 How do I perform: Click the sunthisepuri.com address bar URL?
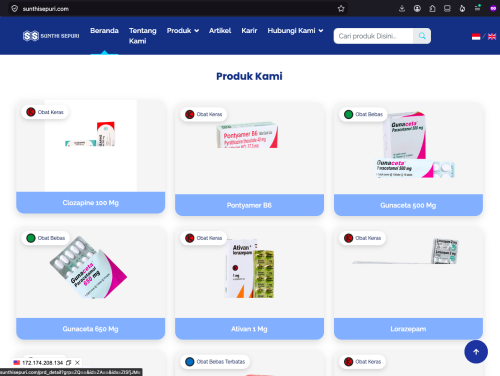(46, 9)
